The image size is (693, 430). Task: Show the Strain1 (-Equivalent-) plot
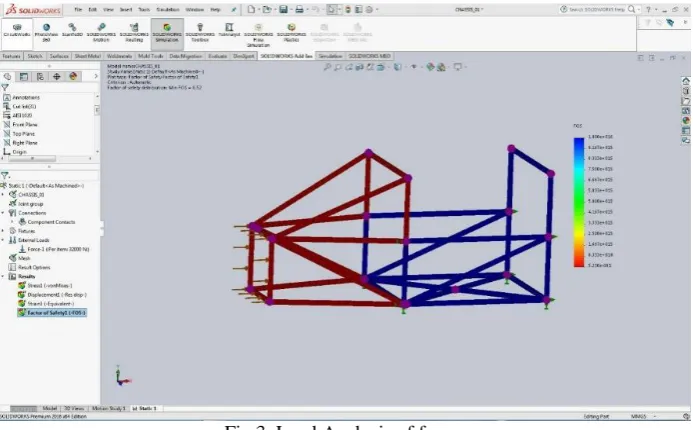46,304
